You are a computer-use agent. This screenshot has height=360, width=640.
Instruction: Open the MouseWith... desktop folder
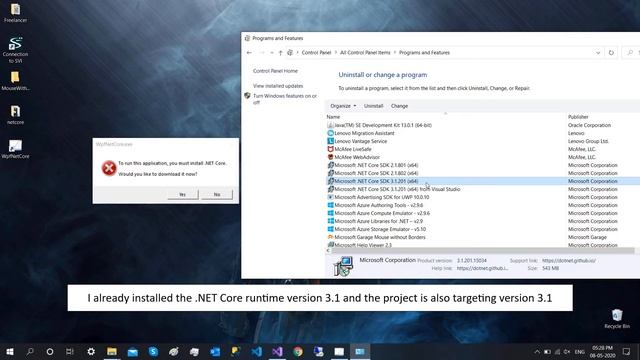click(x=15, y=81)
